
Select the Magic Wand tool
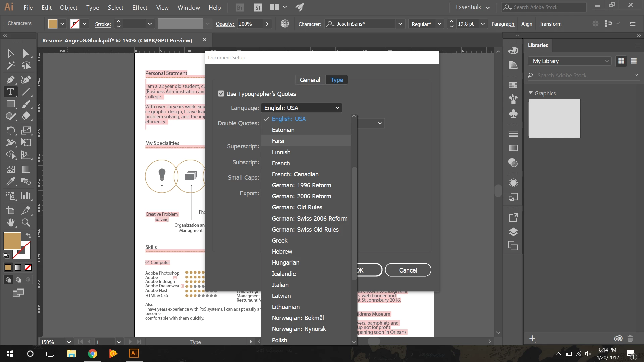pyautogui.click(x=11, y=66)
